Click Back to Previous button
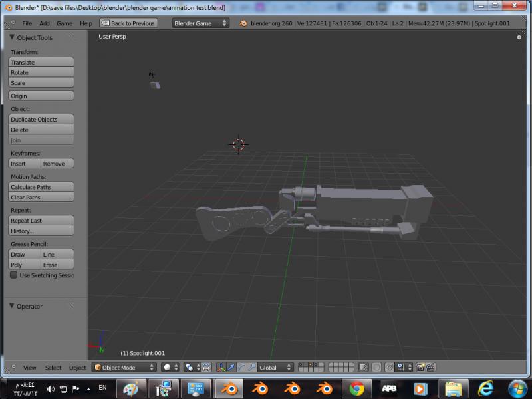The height and width of the screenshot is (399, 532). tap(128, 23)
